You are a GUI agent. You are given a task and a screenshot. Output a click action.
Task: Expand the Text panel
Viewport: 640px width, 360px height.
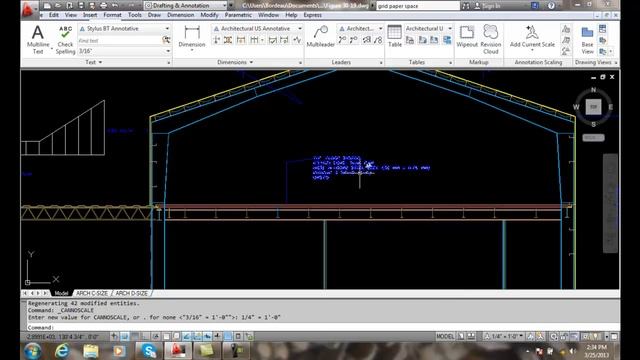point(94,62)
